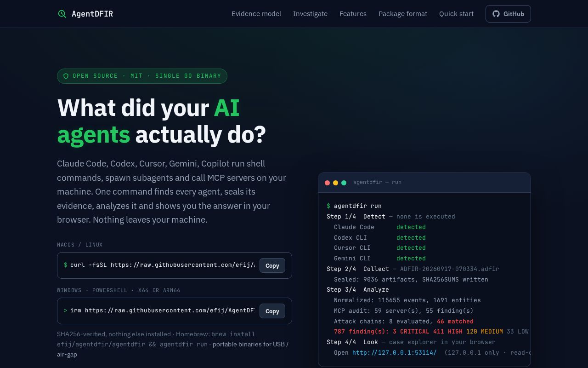The image size is (588, 368).
Task: Click the "OPEN SOURCE · MIT · SINGLE GO BINARY" badge text
Action: 147,76
